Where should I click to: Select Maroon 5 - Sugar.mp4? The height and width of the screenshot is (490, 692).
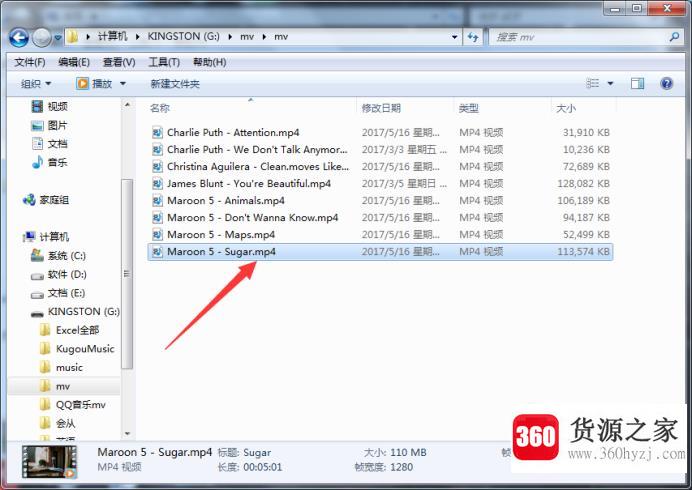point(380,252)
